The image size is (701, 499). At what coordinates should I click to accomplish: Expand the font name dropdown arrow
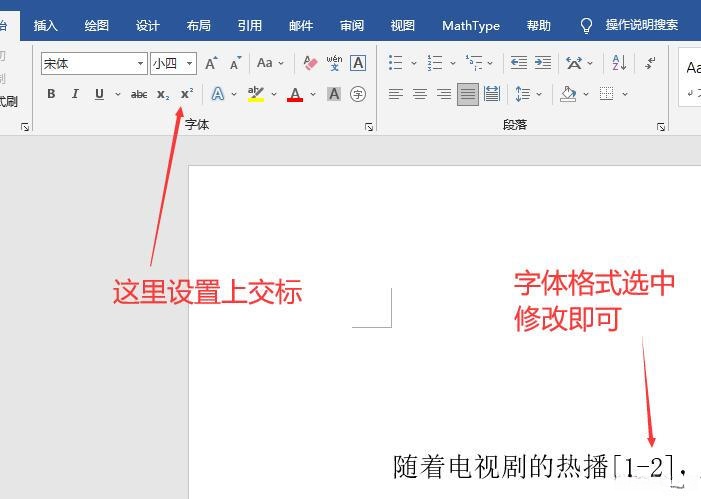[x=141, y=63]
